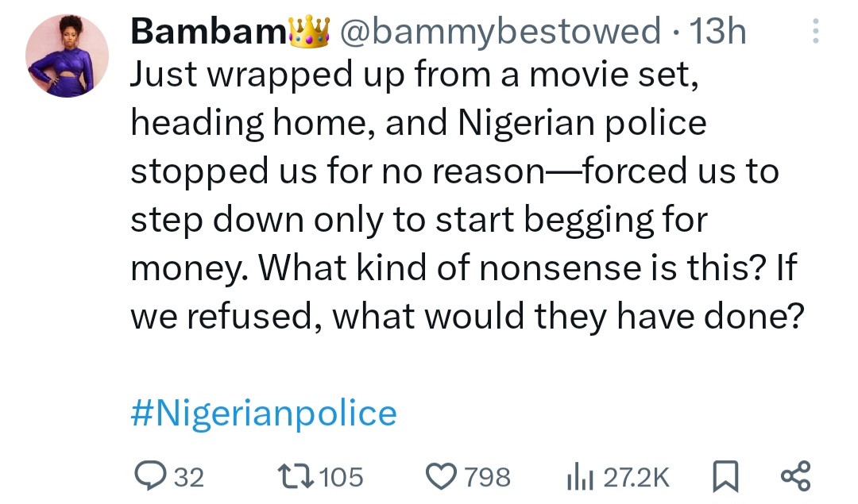Click the 27.2K views count
Screen dimensions: 858x504
[637, 477]
